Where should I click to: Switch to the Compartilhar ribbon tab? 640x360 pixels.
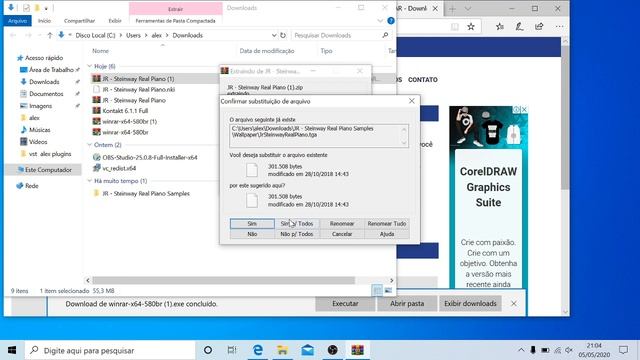[80, 21]
